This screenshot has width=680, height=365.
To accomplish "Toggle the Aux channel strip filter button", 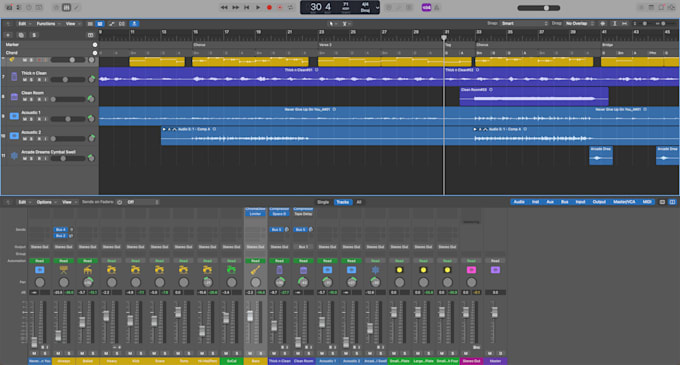I will tap(550, 202).
